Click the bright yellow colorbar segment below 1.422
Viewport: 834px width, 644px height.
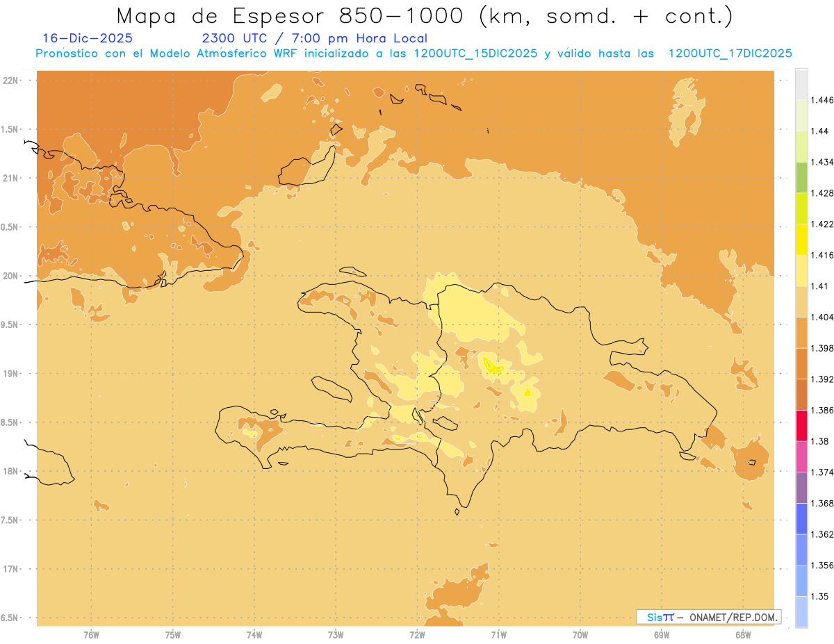(801, 239)
